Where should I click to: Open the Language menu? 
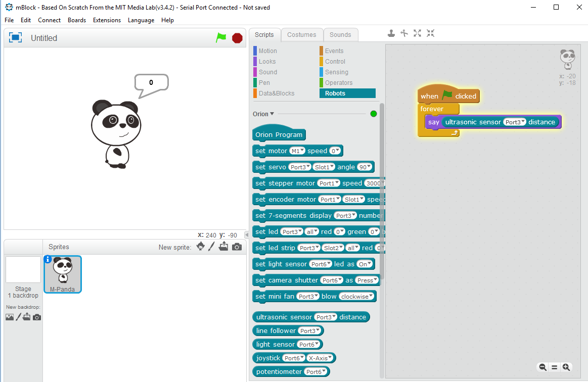pyautogui.click(x=141, y=20)
